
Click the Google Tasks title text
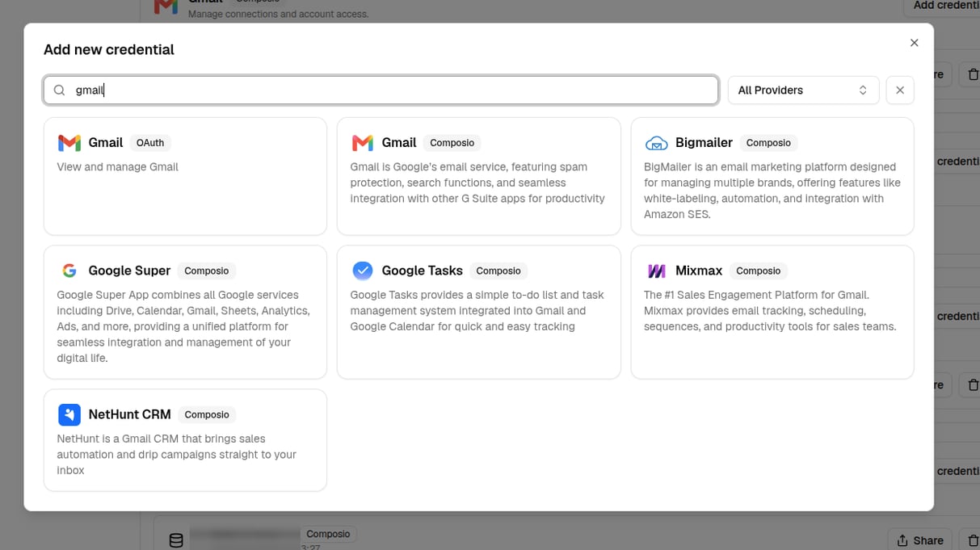tap(423, 271)
